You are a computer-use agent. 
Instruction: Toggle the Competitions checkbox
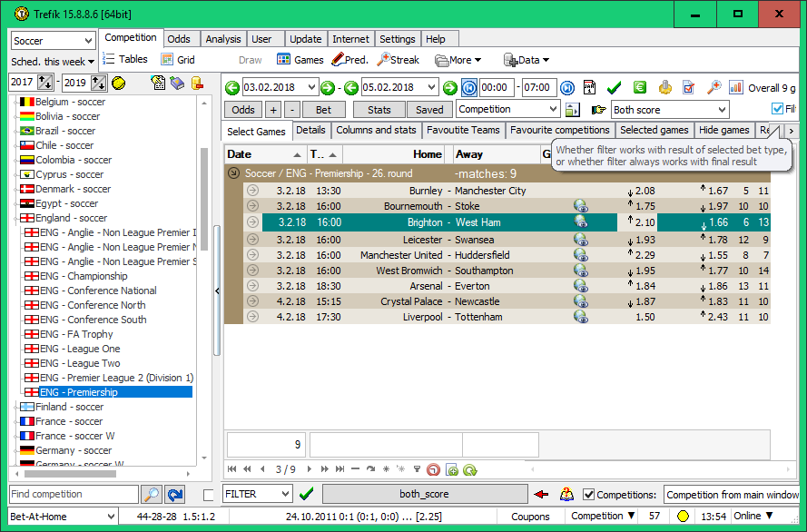pyautogui.click(x=589, y=495)
